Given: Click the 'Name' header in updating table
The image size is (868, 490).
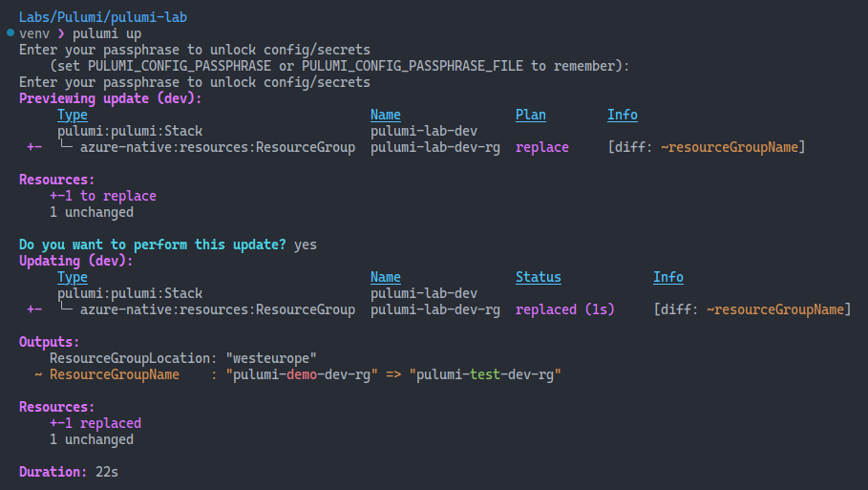Looking at the screenshot, I should click(x=385, y=277).
